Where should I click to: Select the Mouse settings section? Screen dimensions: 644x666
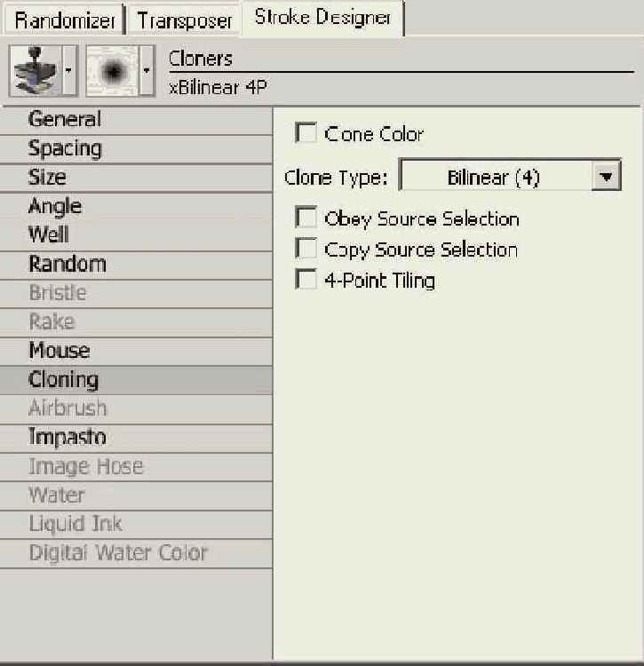coord(136,353)
